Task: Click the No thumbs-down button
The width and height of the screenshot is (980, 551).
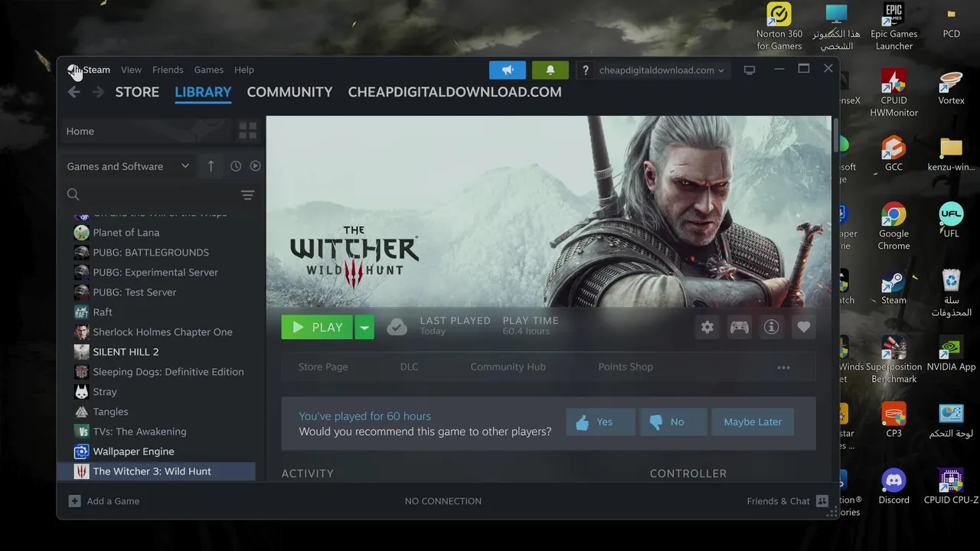Action: pyautogui.click(x=673, y=422)
